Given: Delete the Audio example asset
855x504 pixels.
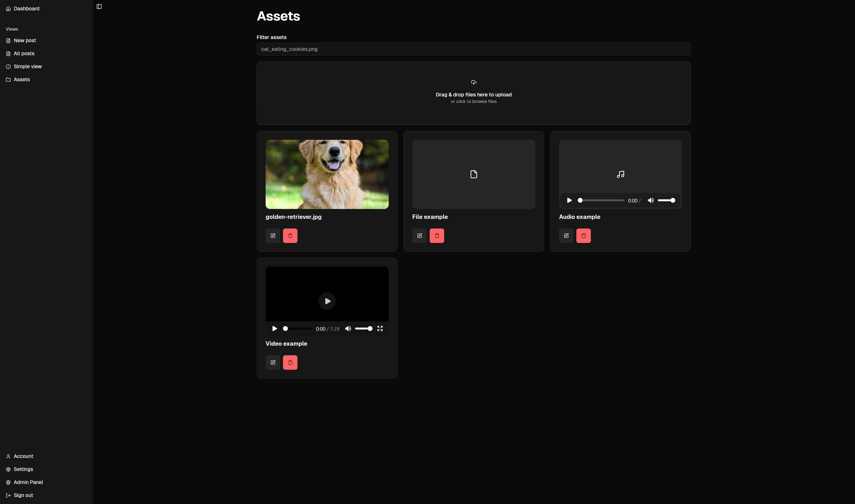Looking at the screenshot, I should pyautogui.click(x=583, y=236).
